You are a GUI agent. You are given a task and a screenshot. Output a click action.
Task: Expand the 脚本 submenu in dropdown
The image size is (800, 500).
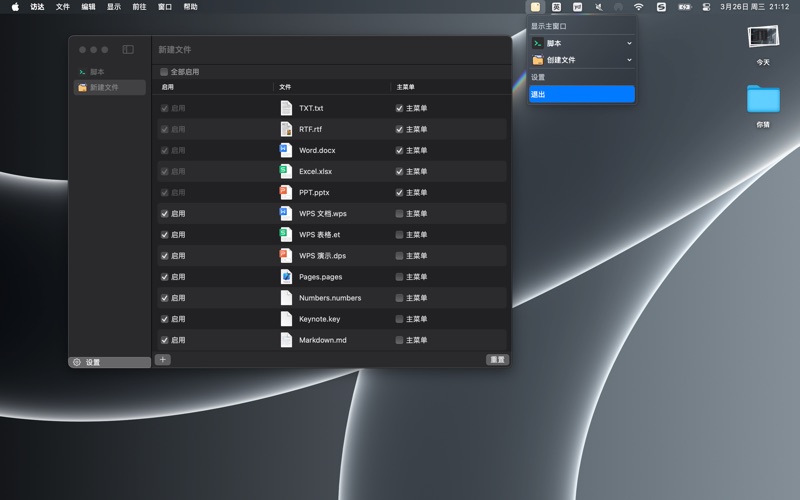point(629,43)
